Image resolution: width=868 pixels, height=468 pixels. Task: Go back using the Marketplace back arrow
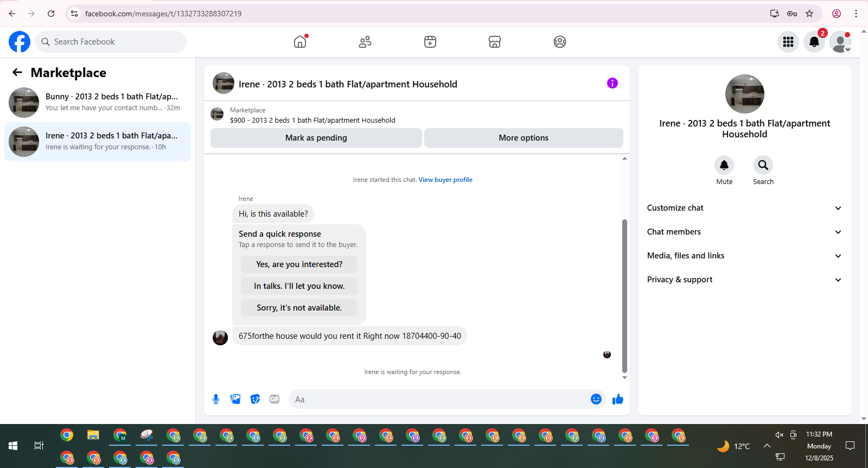pos(17,72)
